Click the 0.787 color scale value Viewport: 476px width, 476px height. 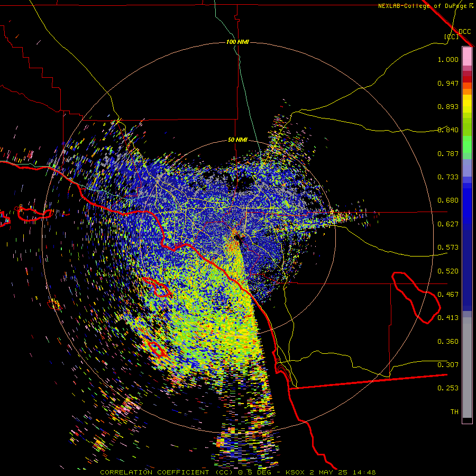tap(448, 153)
